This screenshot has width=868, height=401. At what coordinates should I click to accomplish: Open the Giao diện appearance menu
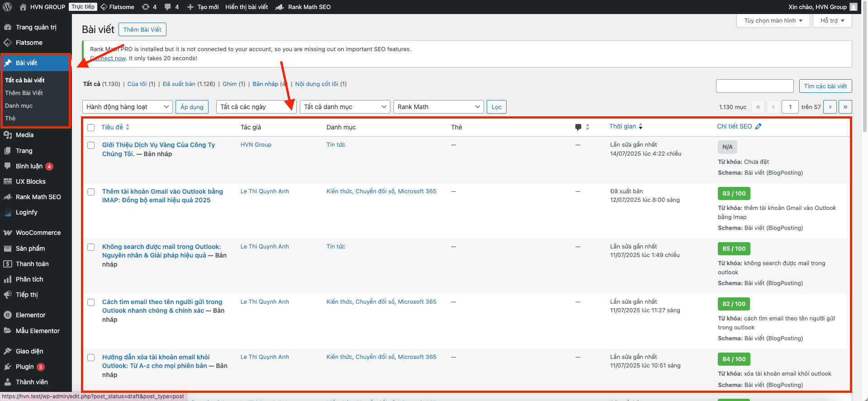pos(36,351)
